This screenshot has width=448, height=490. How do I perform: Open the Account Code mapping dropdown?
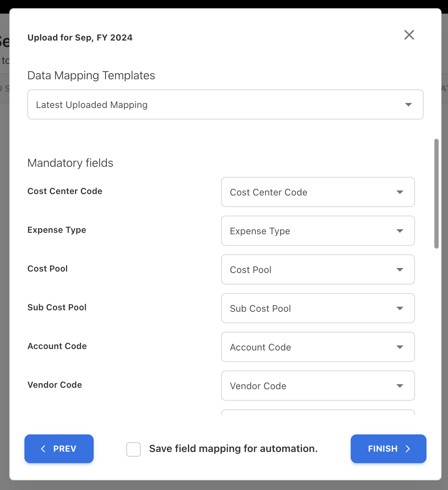coord(318,347)
